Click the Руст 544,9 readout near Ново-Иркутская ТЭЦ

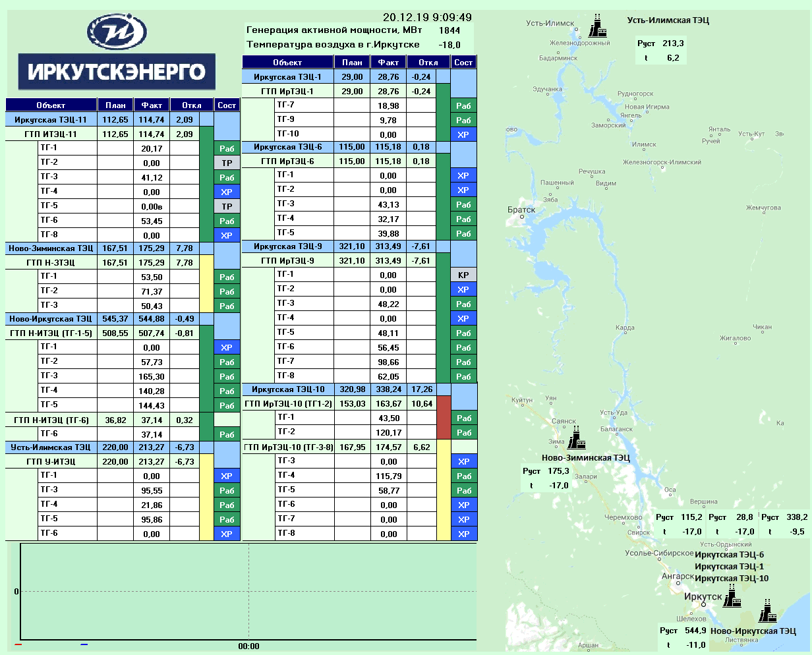pos(683,631)
